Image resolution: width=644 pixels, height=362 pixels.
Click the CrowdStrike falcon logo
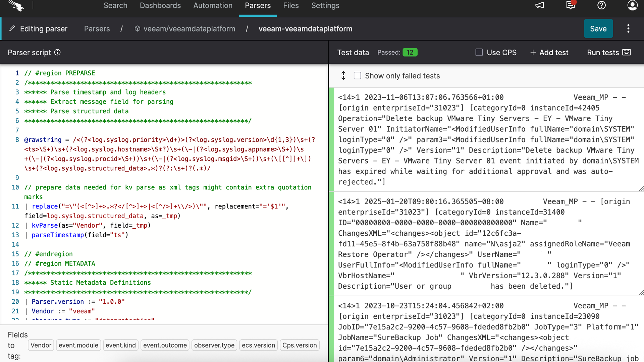(x=16, y=6)
